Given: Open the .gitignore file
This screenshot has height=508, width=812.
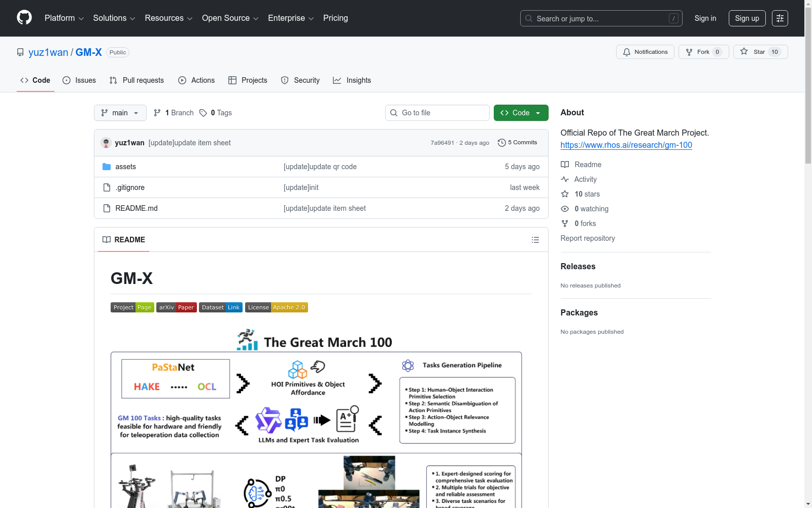Looking at the screenshot, I should [x=130, y=187].
